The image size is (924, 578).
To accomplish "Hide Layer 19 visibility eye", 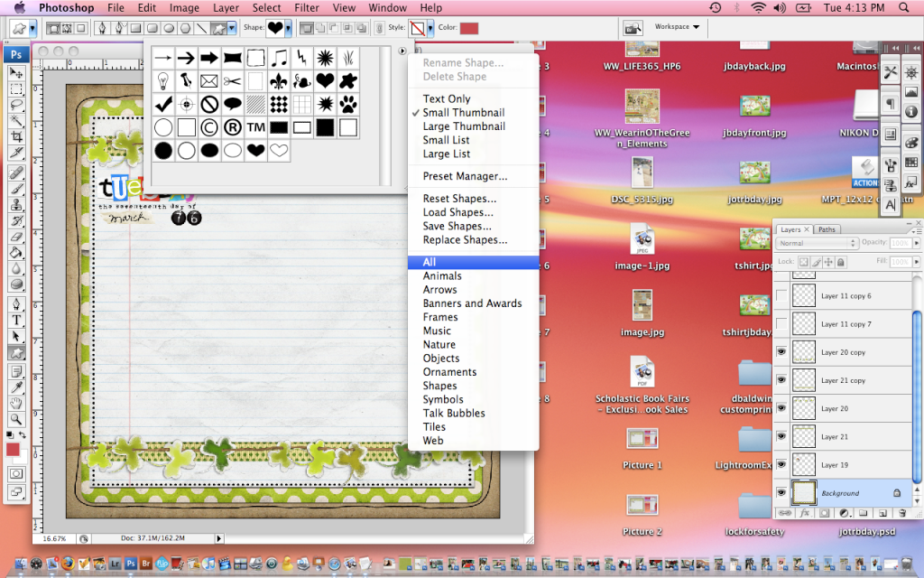I will point(781,465).
